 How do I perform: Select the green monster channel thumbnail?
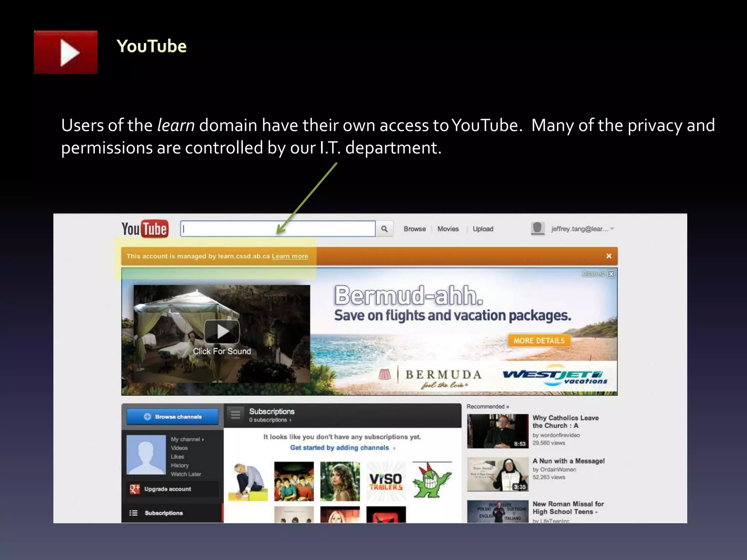coord(432,481)
